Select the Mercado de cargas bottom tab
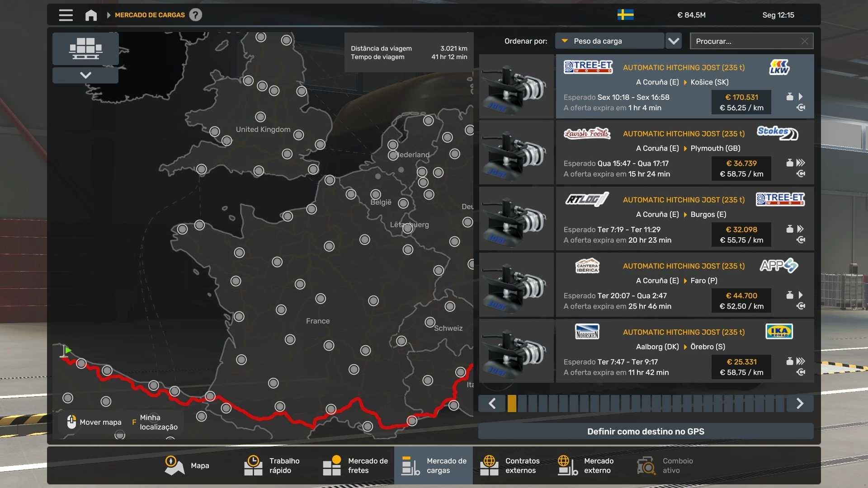The height and width of the screenshot is (488, 868). [x=434, y=465]
